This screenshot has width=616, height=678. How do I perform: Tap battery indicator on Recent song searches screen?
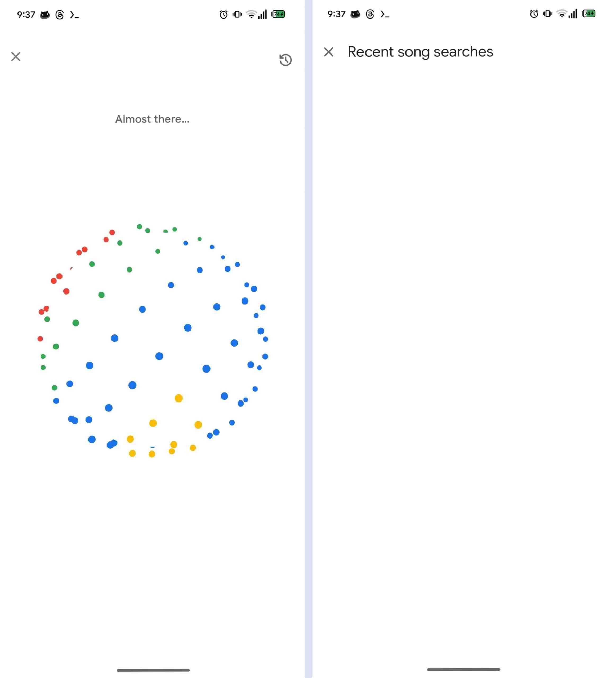[588, 14]
